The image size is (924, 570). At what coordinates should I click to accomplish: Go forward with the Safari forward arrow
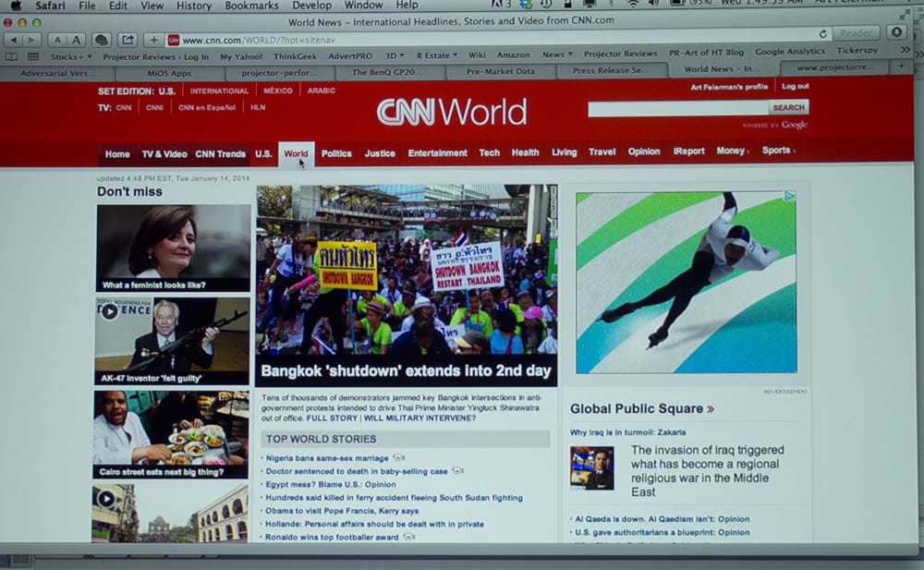click(x=31, y=40)
